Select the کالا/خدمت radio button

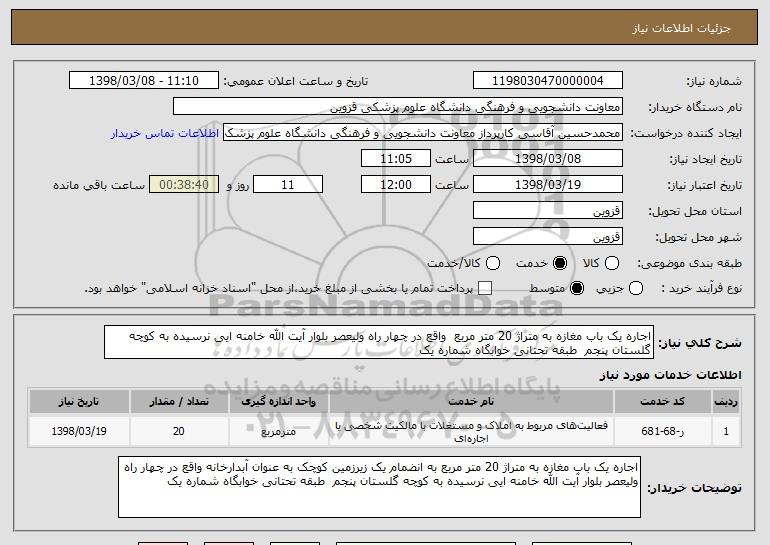click(x=493, y=263)
